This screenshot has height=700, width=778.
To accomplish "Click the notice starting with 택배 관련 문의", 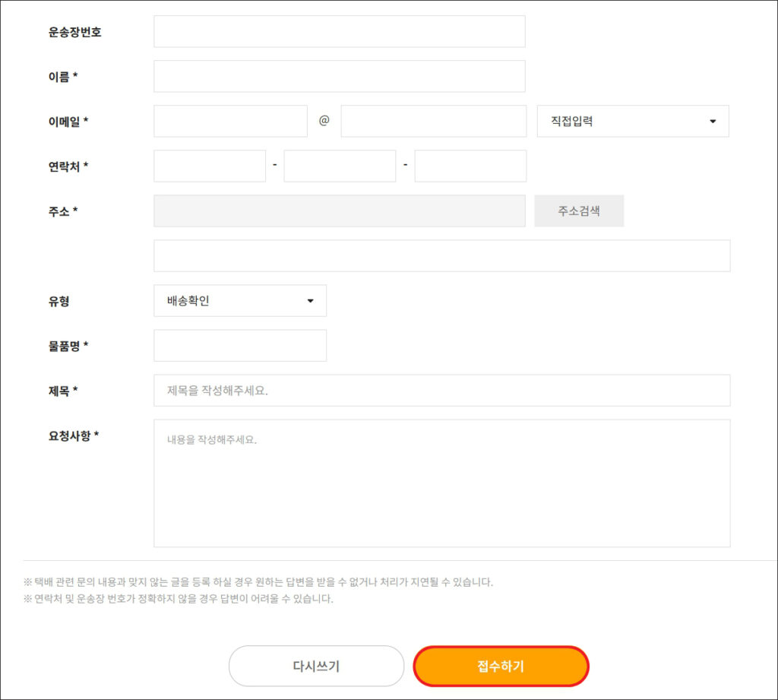I will [258, 582].
